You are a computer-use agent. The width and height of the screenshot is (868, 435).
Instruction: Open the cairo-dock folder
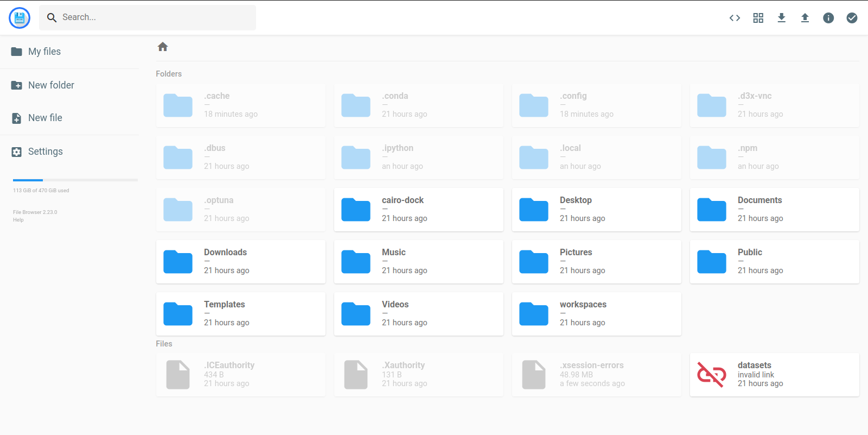point(418,210)
